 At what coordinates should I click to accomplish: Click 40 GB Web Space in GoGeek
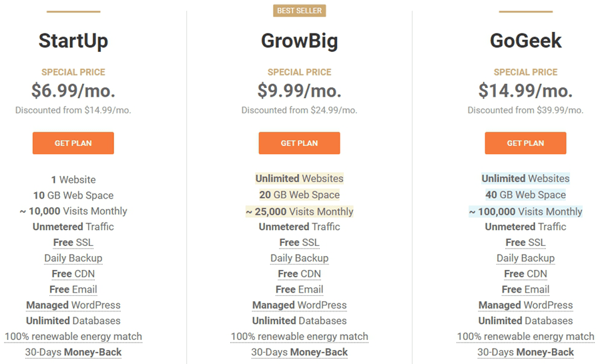pos(525,195)
